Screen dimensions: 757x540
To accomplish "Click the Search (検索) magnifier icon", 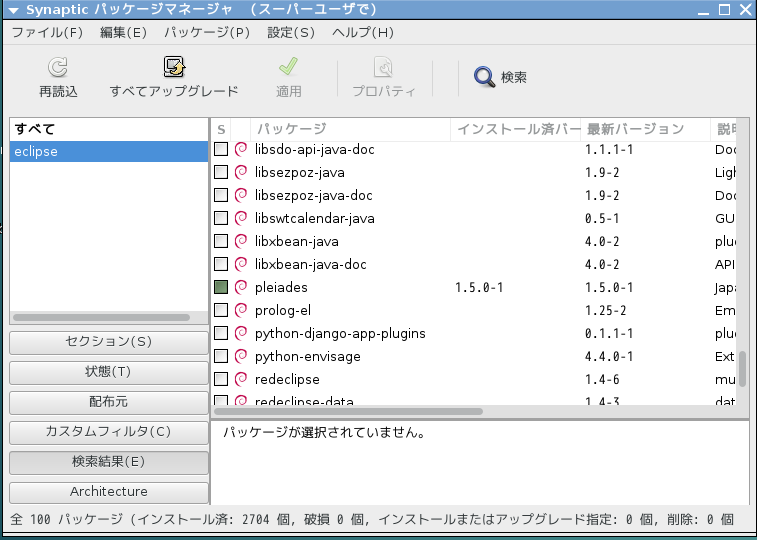I will tap(484, 77).
